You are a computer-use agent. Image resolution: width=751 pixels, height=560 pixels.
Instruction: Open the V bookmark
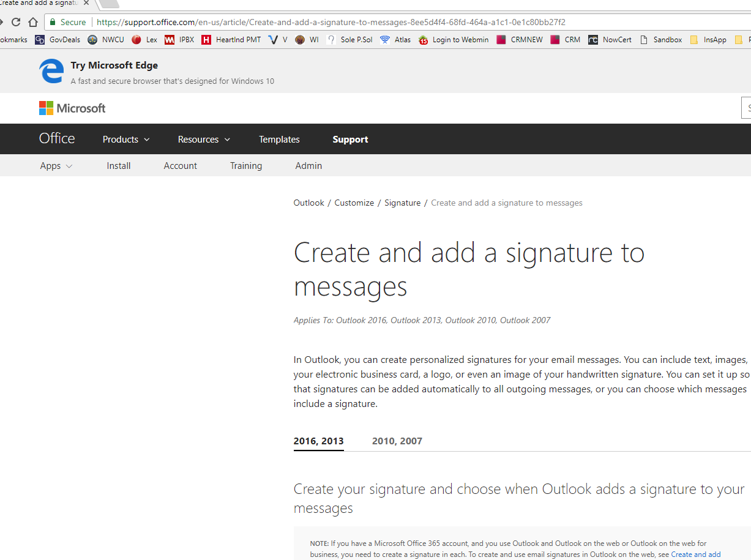278,40
